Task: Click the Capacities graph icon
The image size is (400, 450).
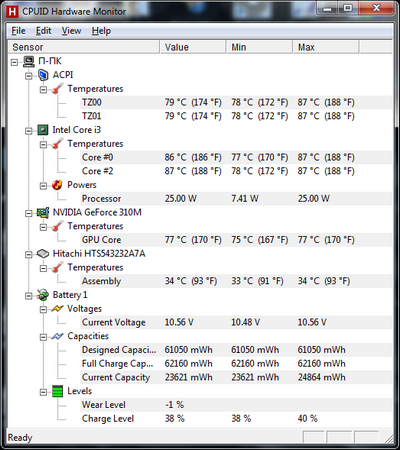Action: click(x=57, y=337)
